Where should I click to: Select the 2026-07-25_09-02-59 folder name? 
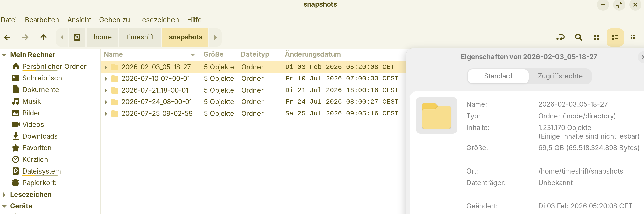click(157, 114)
